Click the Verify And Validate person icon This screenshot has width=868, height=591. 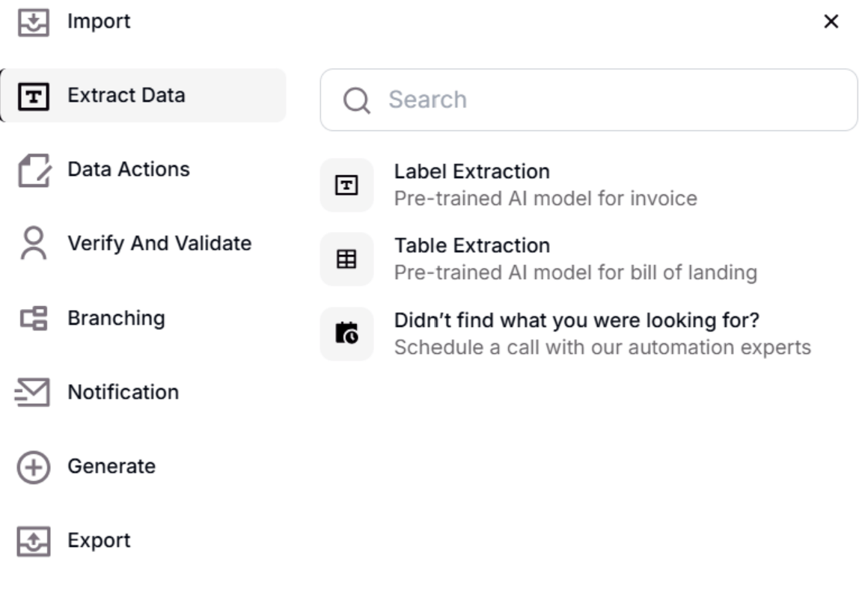click(33, 244)
